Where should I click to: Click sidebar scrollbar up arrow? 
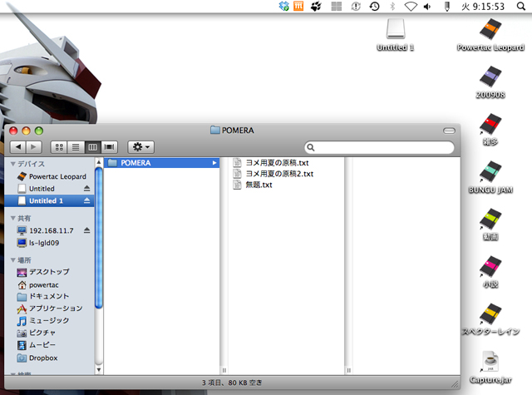tap(99, 162)
